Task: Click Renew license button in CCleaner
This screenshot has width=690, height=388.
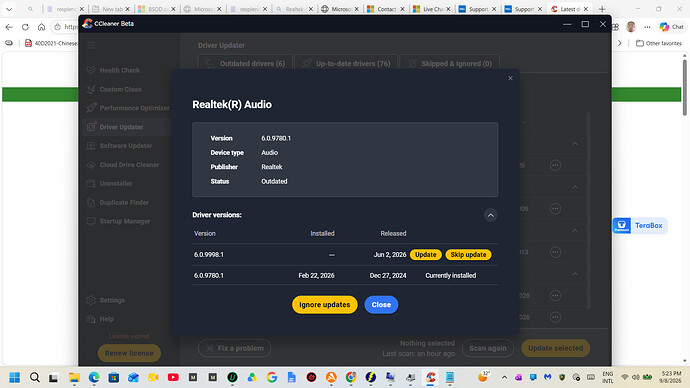Action: pos(129,353)
